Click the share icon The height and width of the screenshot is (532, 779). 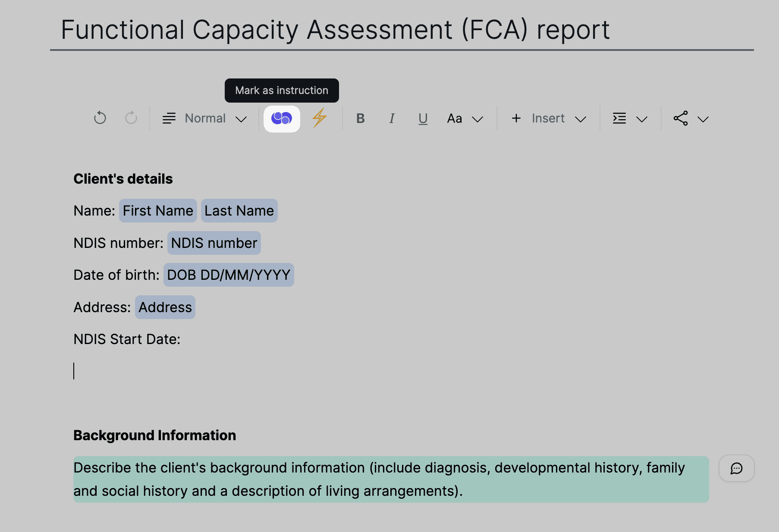tap(681, 119)
